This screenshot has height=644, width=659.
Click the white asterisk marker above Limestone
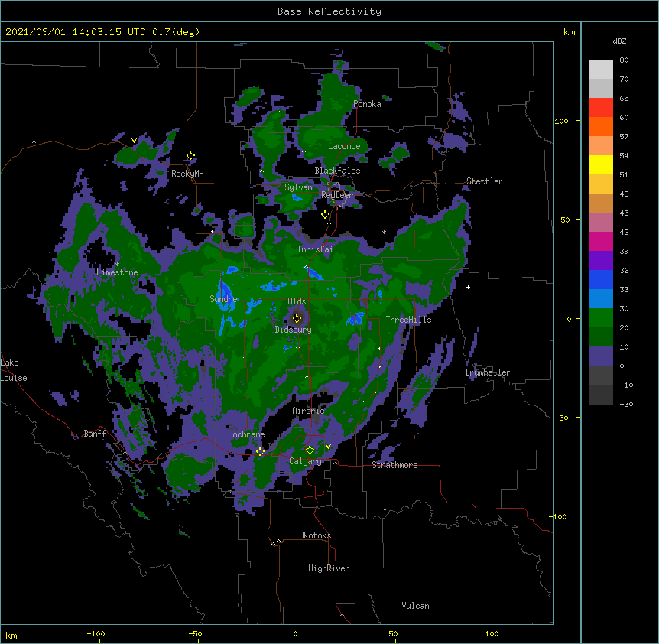click(x=117, y=265)
